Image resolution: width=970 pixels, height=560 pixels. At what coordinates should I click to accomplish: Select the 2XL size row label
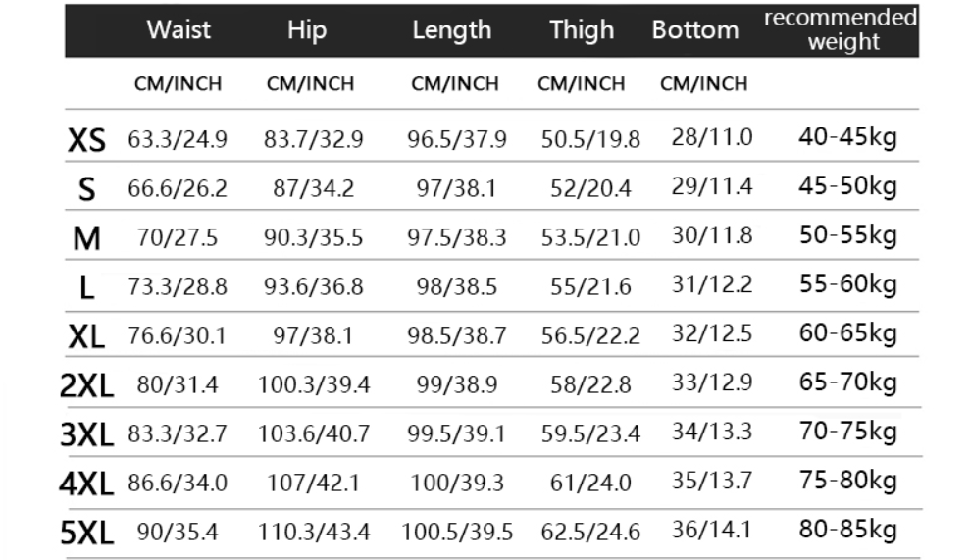point(86,385)
